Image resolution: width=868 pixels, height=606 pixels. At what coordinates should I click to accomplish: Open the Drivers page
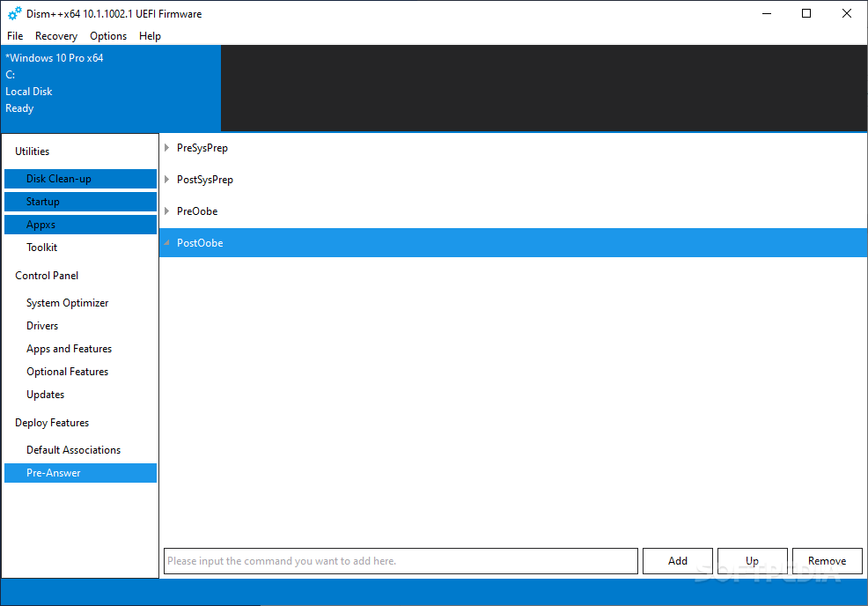pyautogui.click(x=80, y=326)
